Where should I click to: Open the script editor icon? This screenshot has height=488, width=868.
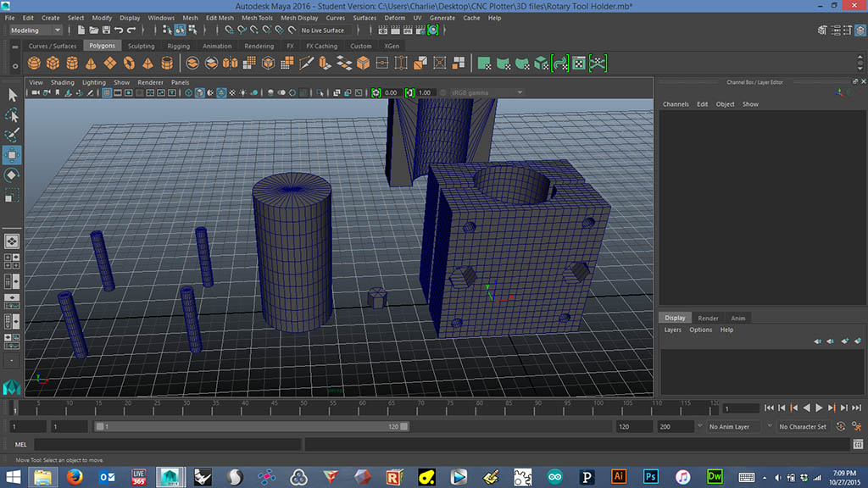[x=857, y=444]
